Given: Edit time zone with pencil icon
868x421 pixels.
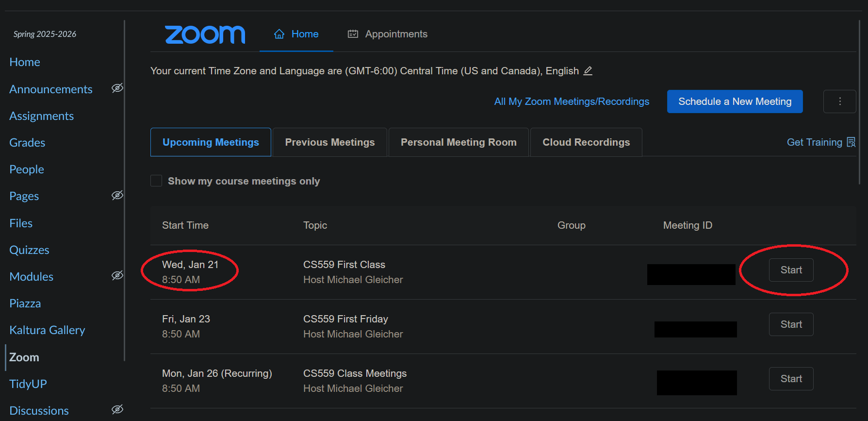Looking at the screenshot, I should pos(588,71).
